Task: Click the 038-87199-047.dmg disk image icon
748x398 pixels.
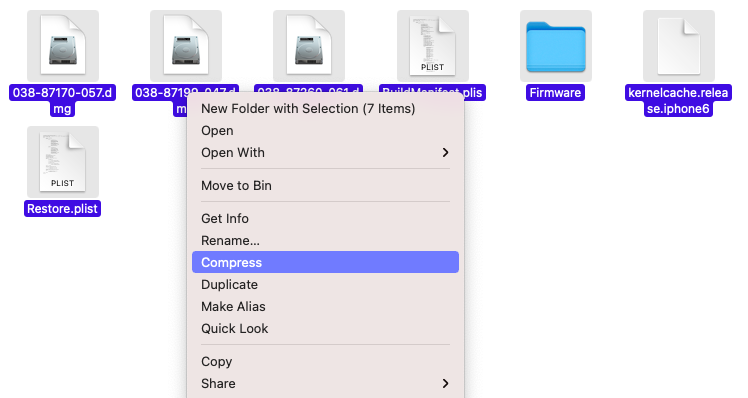Action: [186, 45]
